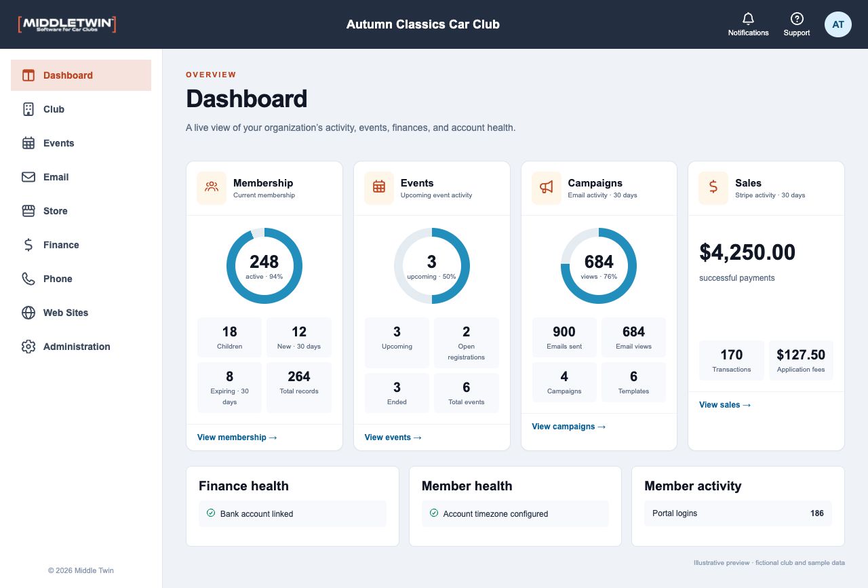This screenshot has height=588, width=868.
Task: Click the MiddleTwin logo
Action: [67, 24]
